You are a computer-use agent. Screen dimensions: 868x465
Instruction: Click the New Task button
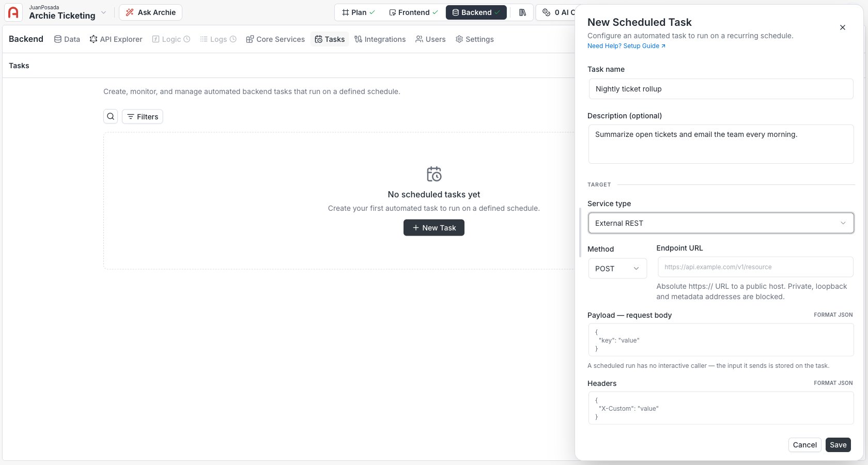434,228
